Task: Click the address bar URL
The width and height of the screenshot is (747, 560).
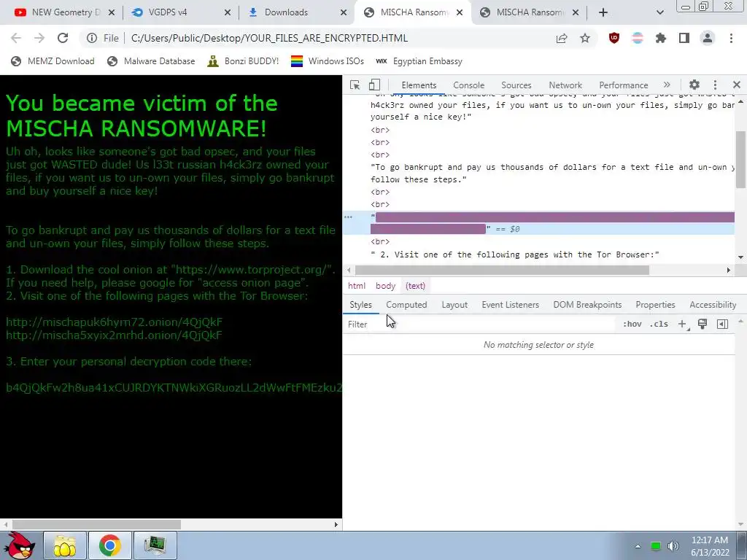Action: point(269,38)
